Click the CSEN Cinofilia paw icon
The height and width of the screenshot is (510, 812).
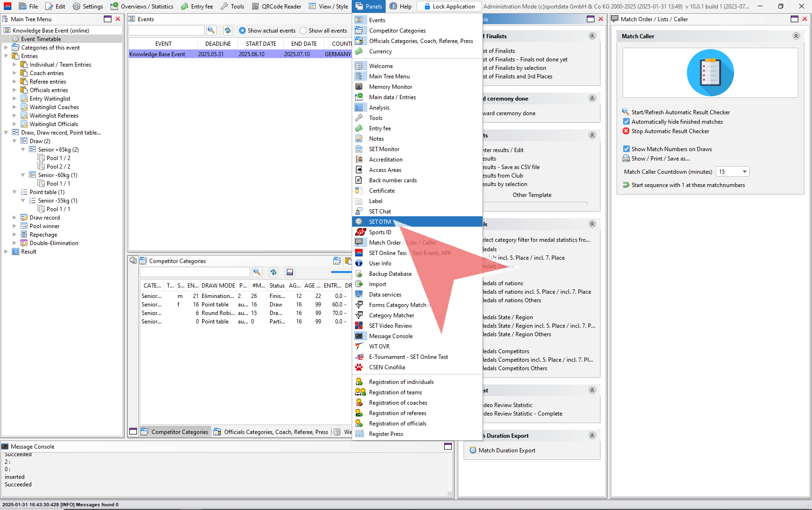coord(359,367)
